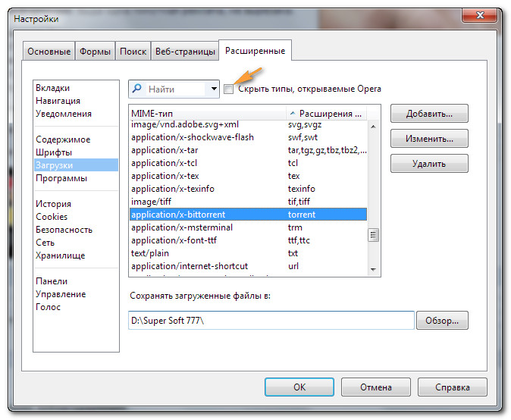Select the application/x-bittorrent row
Screen dimensions: 511x420
pos(249,215)
